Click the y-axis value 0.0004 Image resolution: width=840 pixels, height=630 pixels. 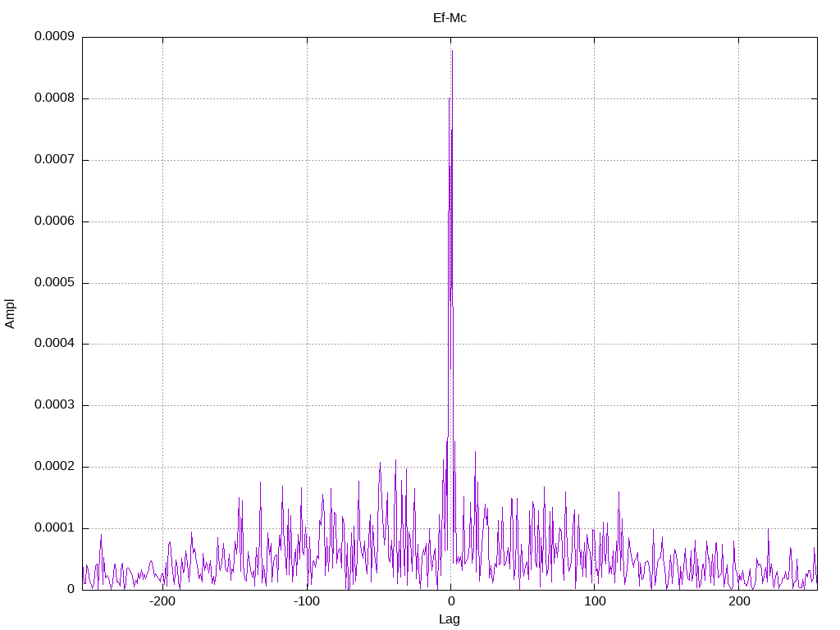[x=54, y=344]
